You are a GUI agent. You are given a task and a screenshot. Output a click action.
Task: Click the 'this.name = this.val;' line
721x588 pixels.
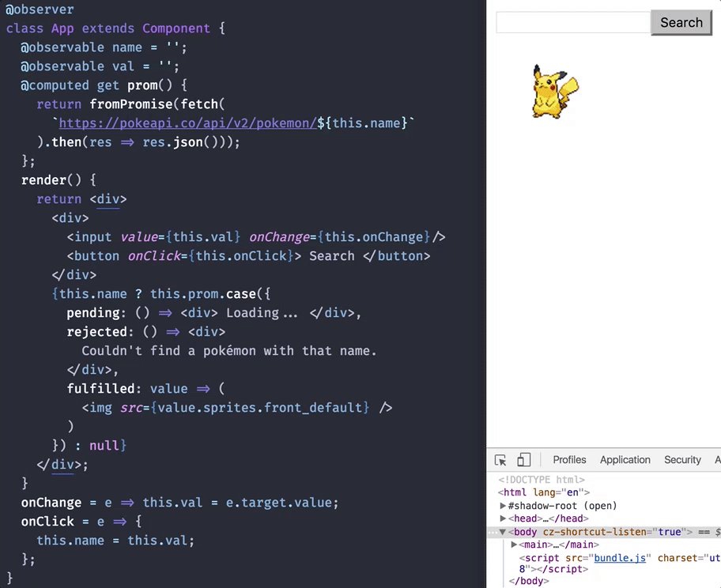(115, 541)
